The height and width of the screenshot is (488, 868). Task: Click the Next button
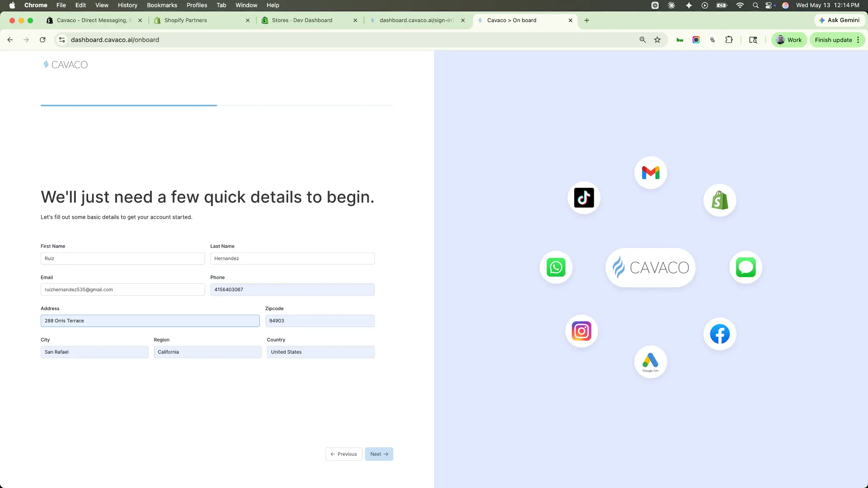379,454
